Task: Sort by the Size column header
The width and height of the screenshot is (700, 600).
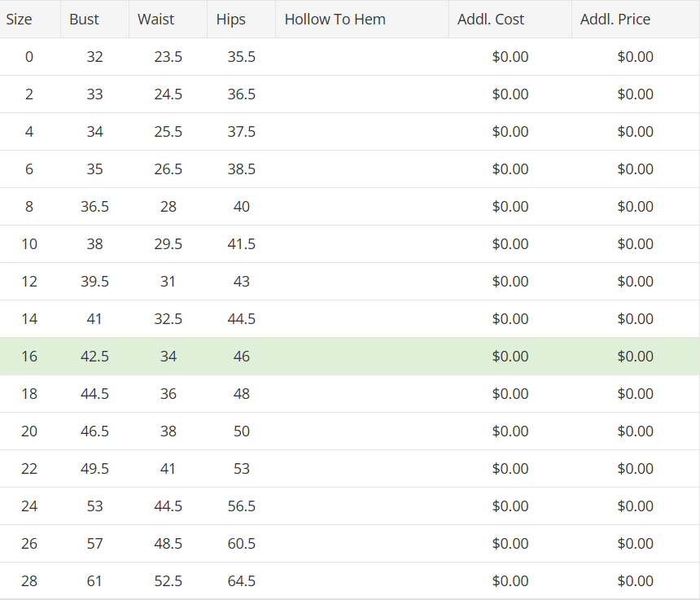Action: (30, 20)
